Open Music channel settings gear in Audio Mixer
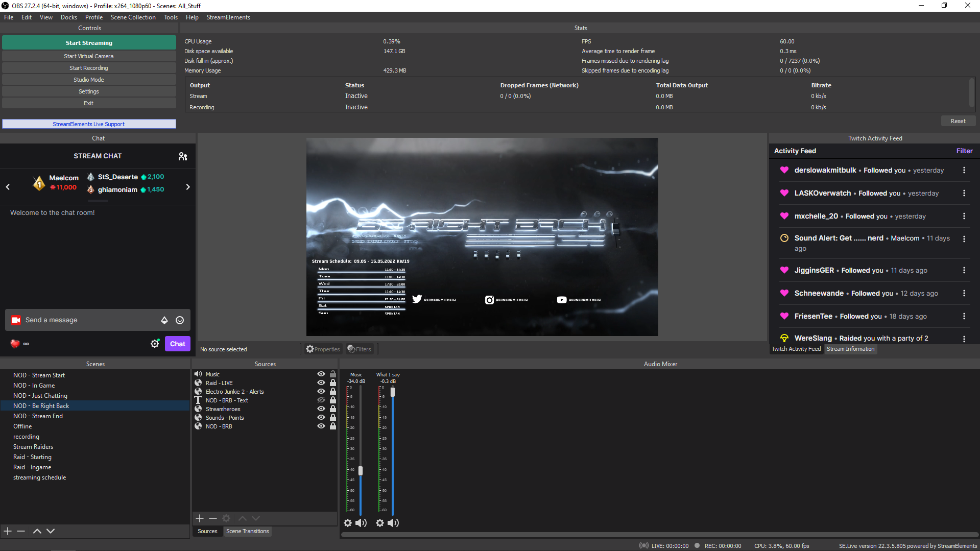This screenshot has width=980, height=551. pyautogui.click(x=348, y=523)
